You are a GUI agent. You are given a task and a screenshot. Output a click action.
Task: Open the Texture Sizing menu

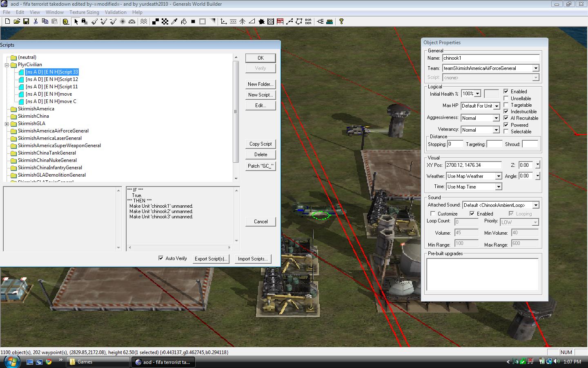click(x=84, y=12)
